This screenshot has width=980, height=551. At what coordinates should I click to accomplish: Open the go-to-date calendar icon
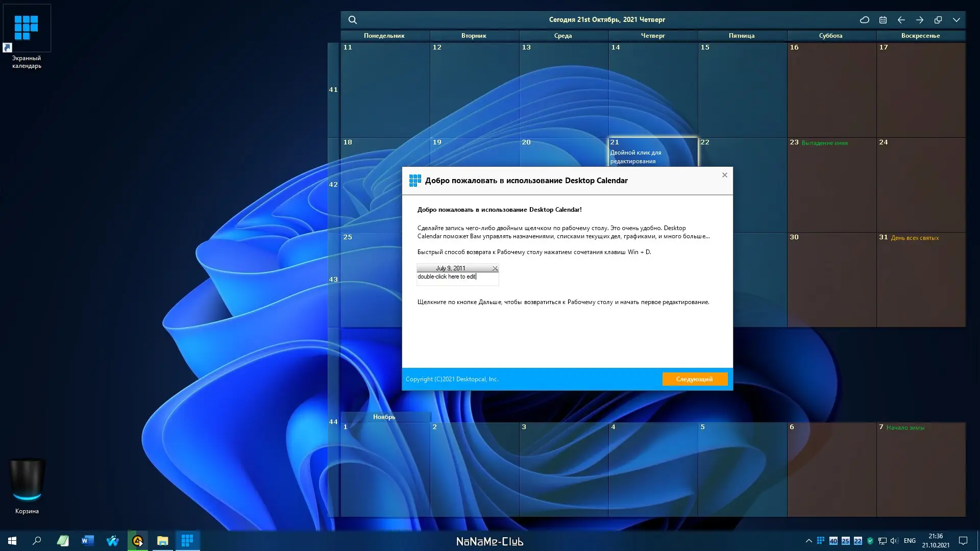(x=883, y=20)
